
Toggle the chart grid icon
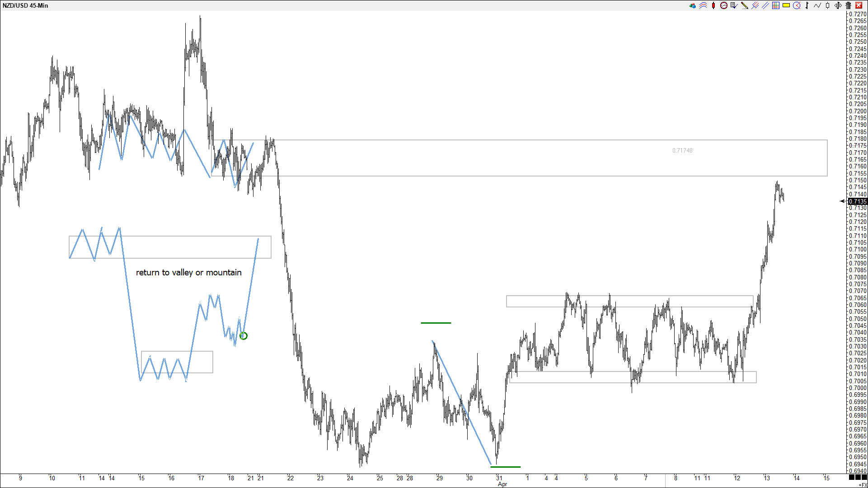(776, 5)
